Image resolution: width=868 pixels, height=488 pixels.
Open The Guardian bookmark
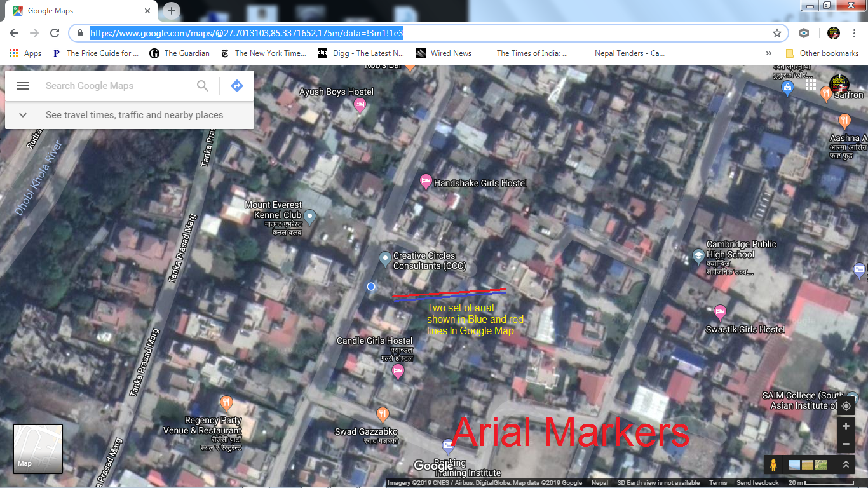[179, 53]
